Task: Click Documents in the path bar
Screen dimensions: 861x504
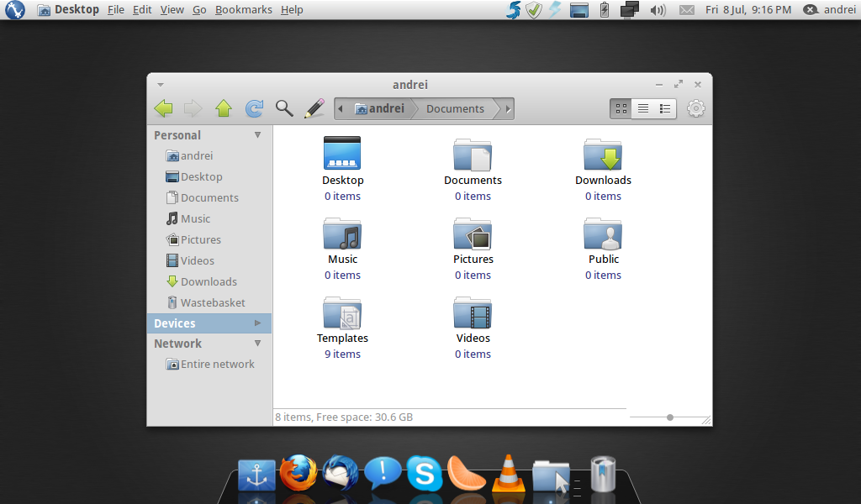Action: pos(455,108)
